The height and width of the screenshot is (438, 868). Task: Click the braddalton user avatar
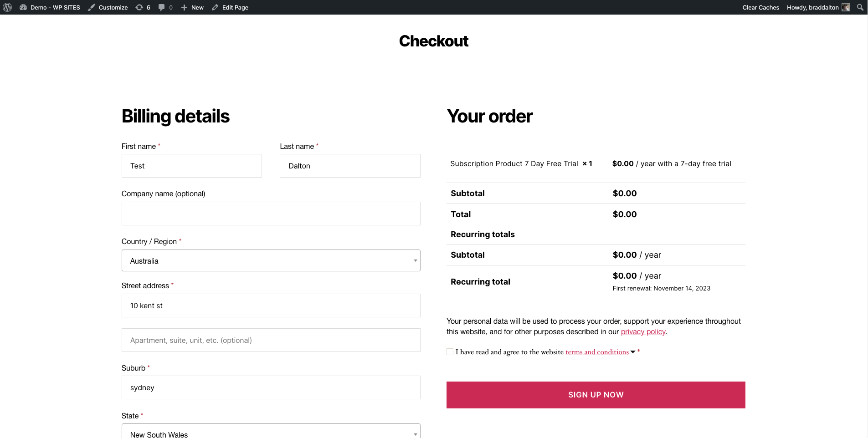(x=846, y=7)
